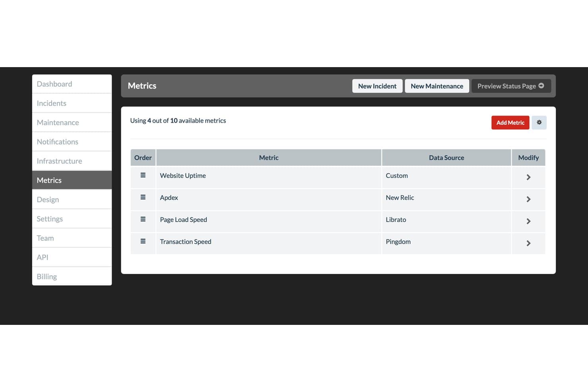Open the metrics settings gear

[x=539, y=122]
